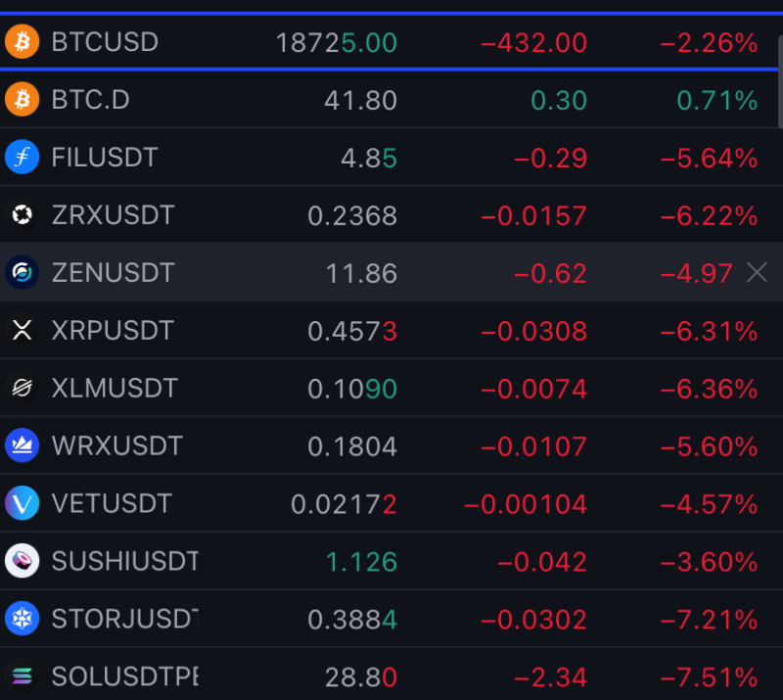
Task: Click the BTC.D dominance Bitcoin icon
Action: coord(22,100)
